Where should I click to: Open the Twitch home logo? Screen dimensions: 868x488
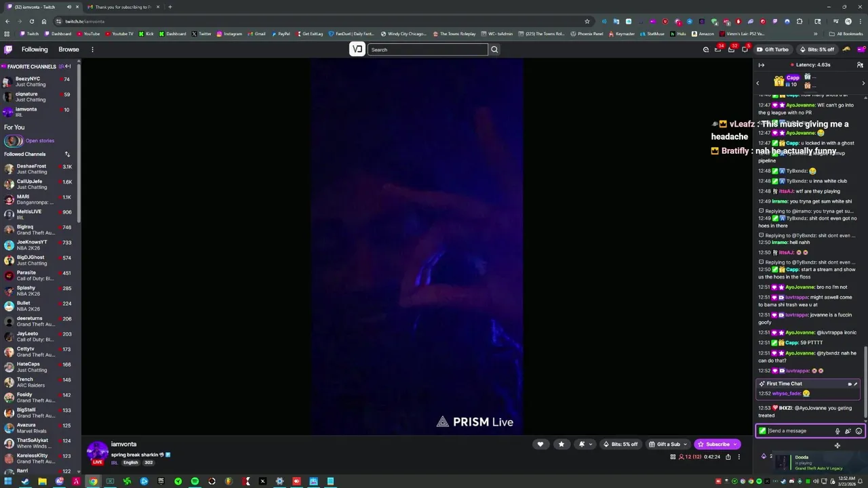click(8, 49)
